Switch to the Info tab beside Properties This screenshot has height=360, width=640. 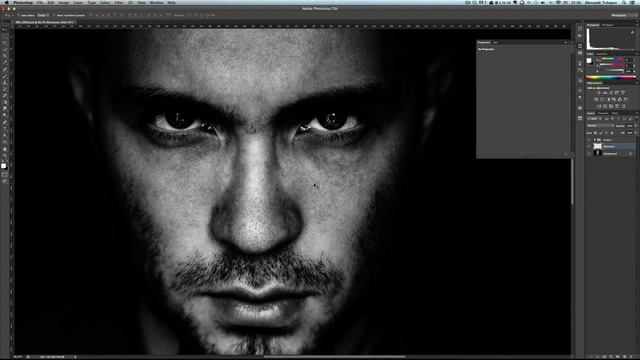click(x=495, y=42)
